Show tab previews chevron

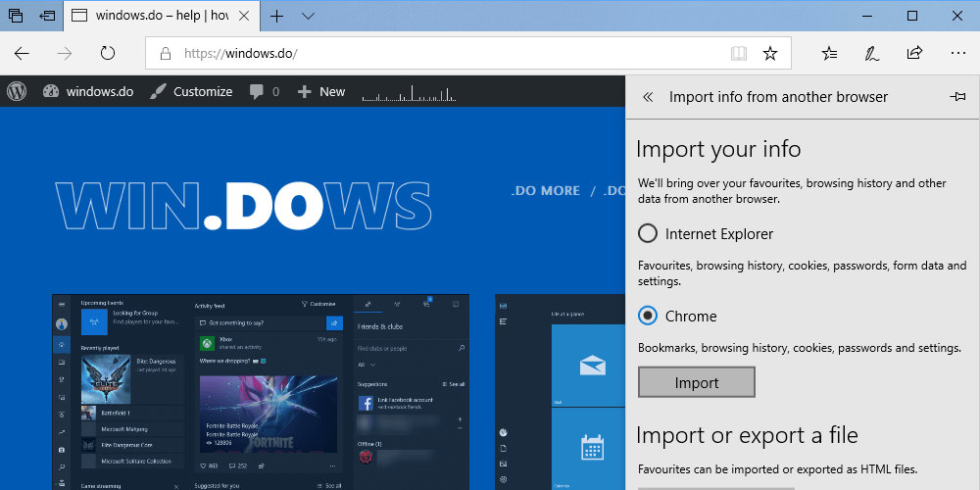click(x=308, y=17)
